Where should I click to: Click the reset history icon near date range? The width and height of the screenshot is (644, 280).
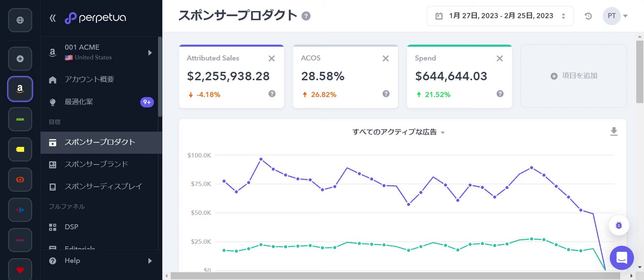pyautogui.click(x=588, y=16)
